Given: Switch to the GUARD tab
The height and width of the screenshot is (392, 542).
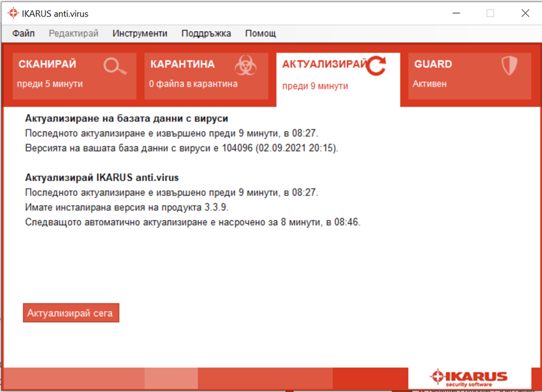Looking at the screenshot, I should click(469, 76).
